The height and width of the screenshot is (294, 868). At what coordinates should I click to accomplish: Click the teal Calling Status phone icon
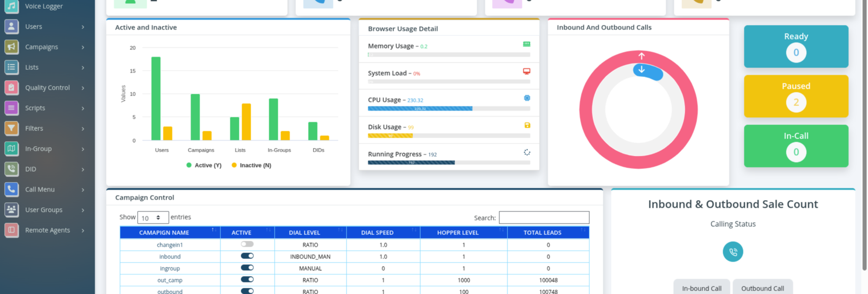(733, 252)
